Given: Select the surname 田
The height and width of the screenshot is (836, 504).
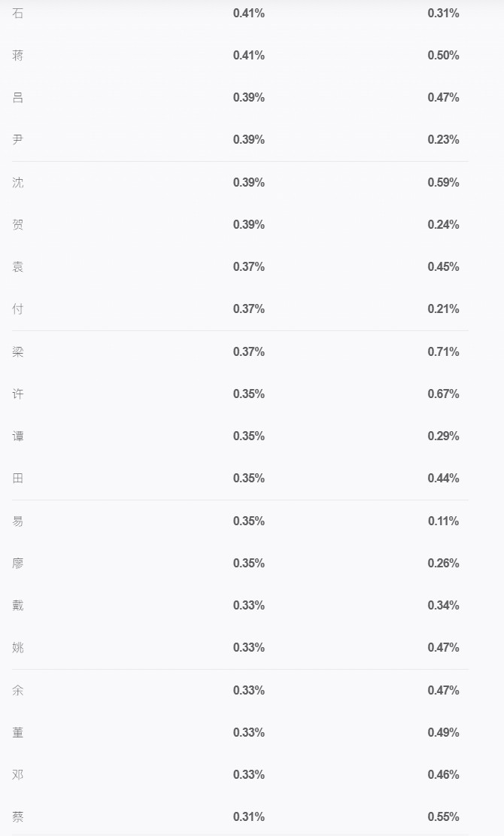Looking at the screenshot, I should [17, 479].
